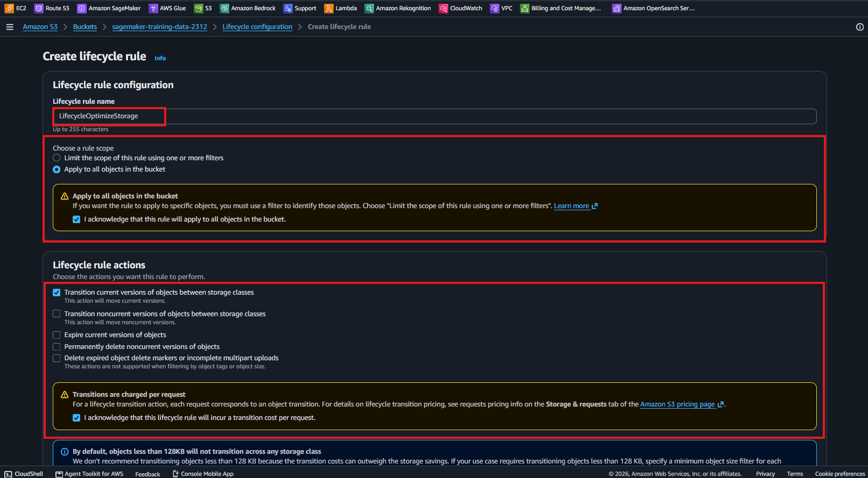
Task: Open Cookie preferences in footer
Action: point(840,474)
